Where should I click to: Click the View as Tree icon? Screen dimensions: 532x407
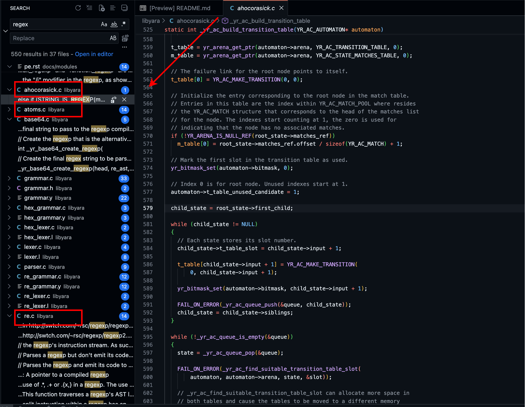pyautogui.click(x=113, y=8)
